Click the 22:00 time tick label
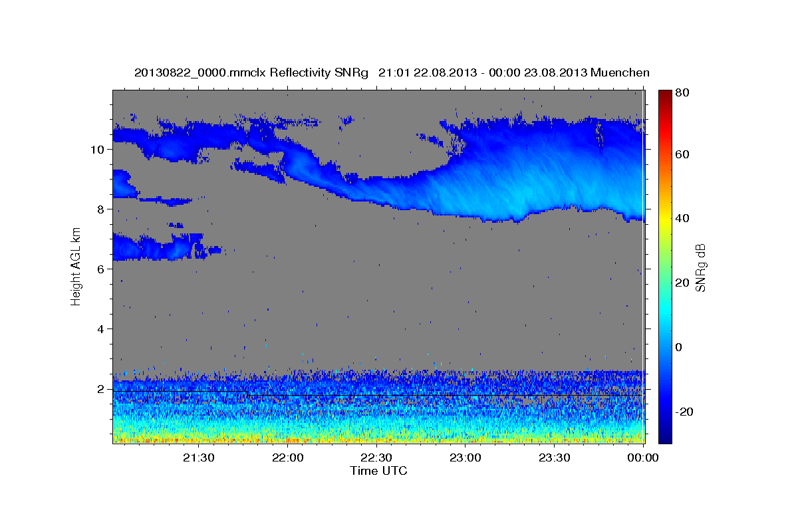Viewport: 798px width, 532px height. (288, 458)
